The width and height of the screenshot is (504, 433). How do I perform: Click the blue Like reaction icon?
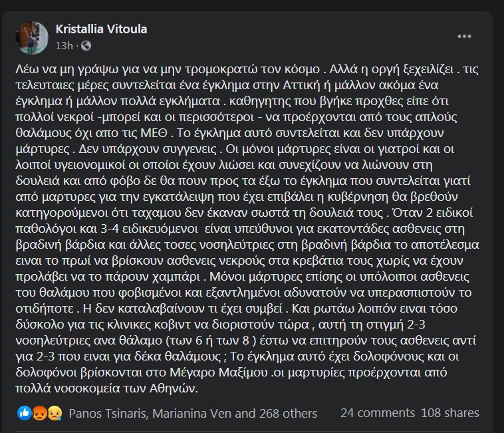coord(25,413)
